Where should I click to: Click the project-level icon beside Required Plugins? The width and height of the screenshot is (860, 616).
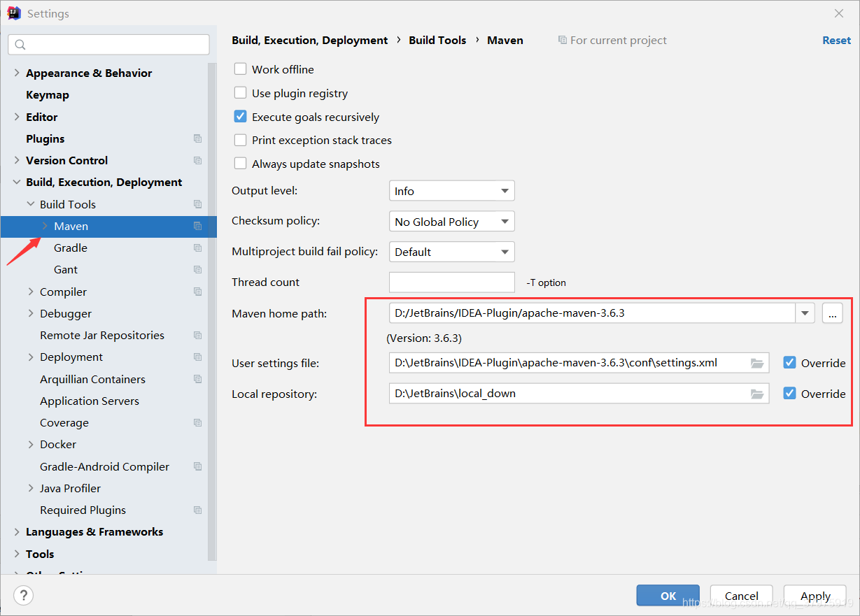pyautogui.click(x=197, y=510)
